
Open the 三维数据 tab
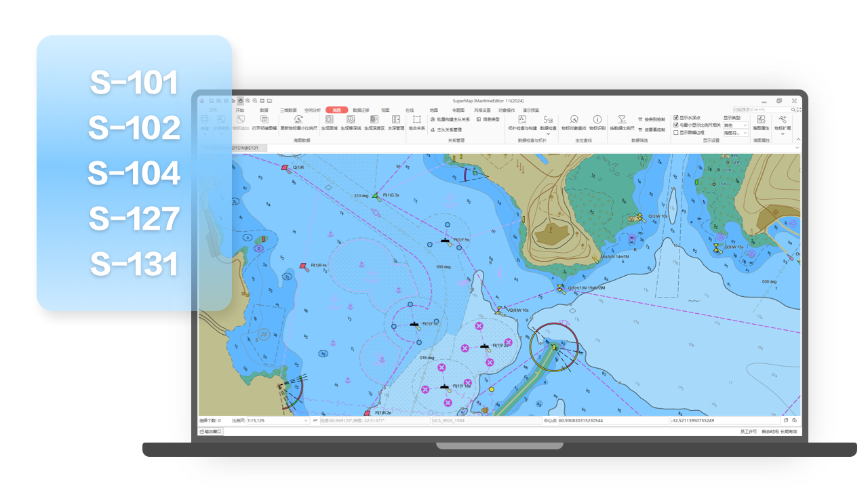point(288,110)
